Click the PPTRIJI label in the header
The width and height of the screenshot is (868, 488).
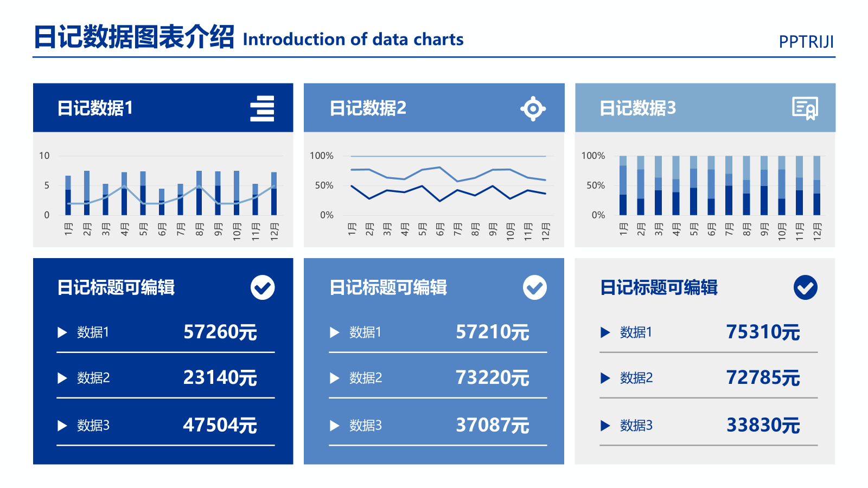tap(806, 42)
